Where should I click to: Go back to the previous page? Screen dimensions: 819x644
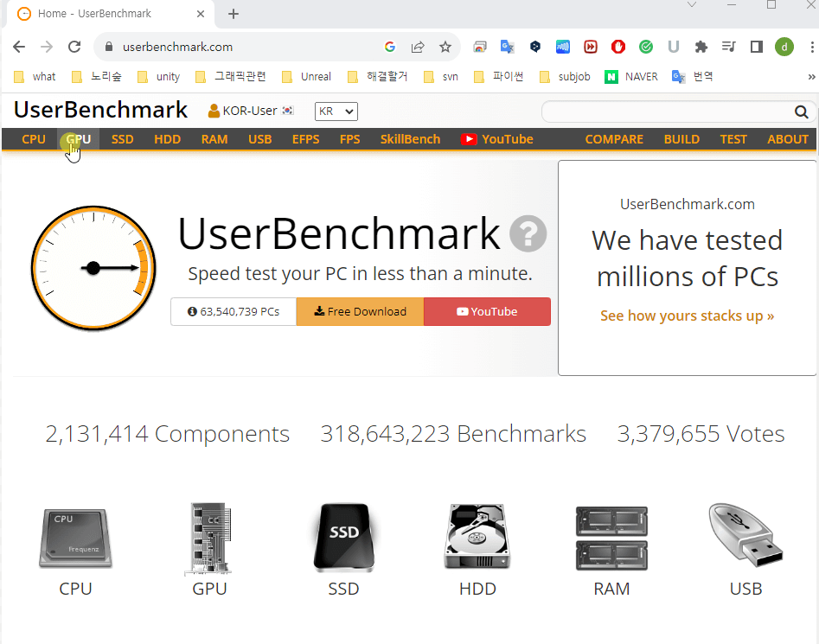pos(19,47)
